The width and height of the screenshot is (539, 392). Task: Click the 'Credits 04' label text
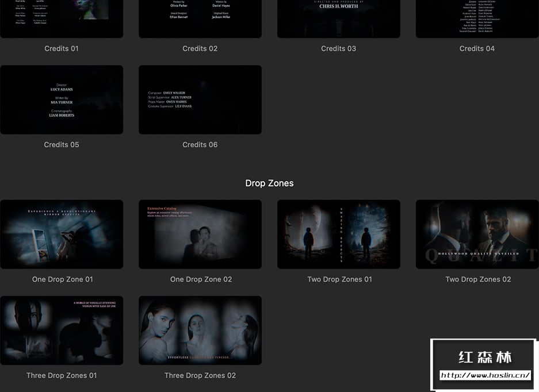point(477,48)
